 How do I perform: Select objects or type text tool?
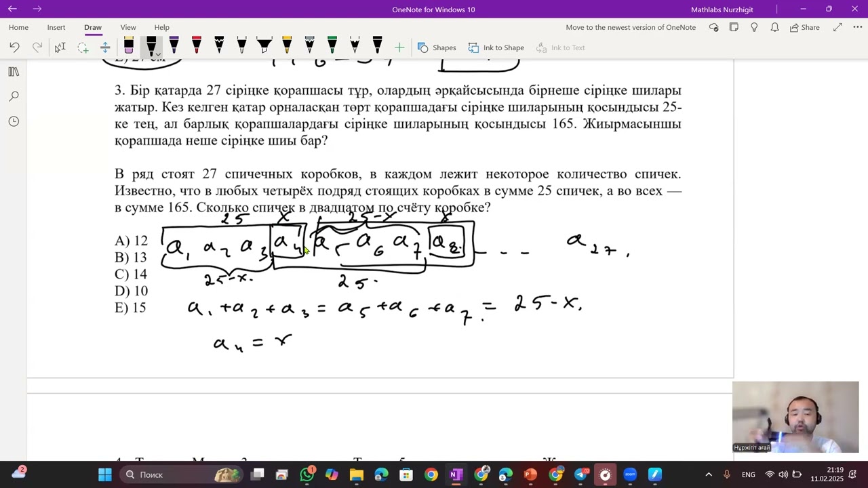pyautogui.click(x=60, y=47)
